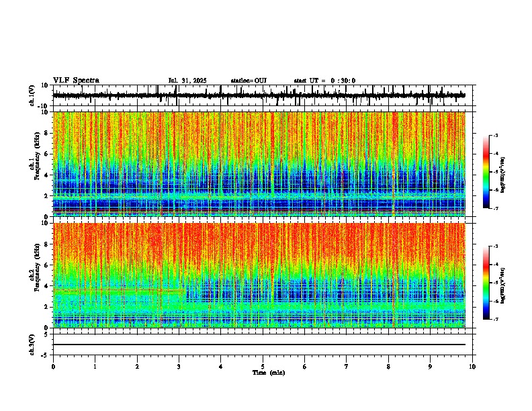The height and width of the screenshot is (411, 532).
Task: Click time axis tick label "5"
Action: tap(263, 367)
